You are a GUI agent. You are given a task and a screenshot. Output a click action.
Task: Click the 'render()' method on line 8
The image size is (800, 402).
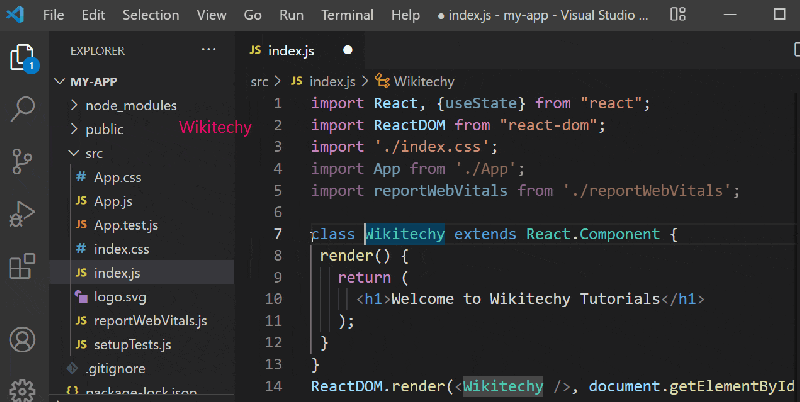pyautogui.click(x=355, y=255)
